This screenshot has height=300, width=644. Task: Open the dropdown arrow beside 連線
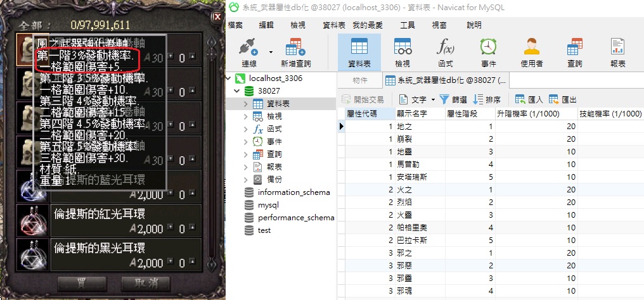point(271,52)
